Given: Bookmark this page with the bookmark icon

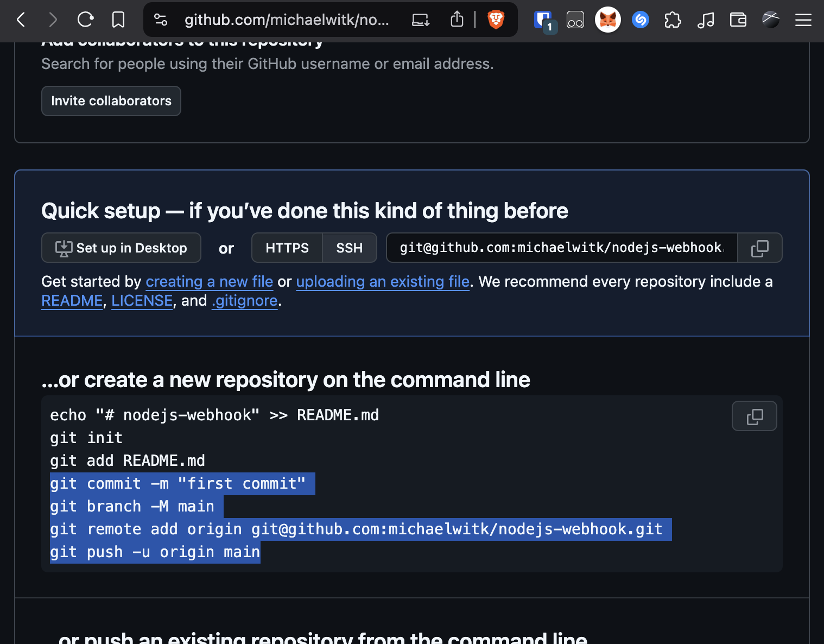Looking at the screenshot, I should point(118,20).
